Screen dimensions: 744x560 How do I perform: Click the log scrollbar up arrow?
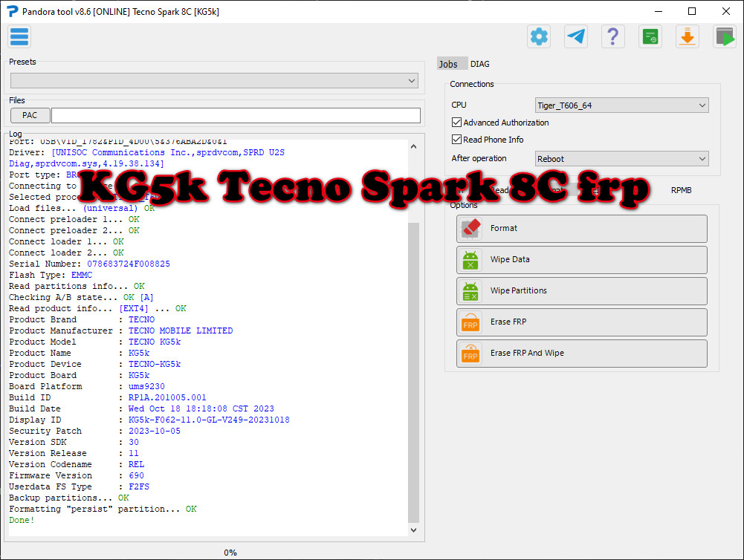(x=414, y=146)
